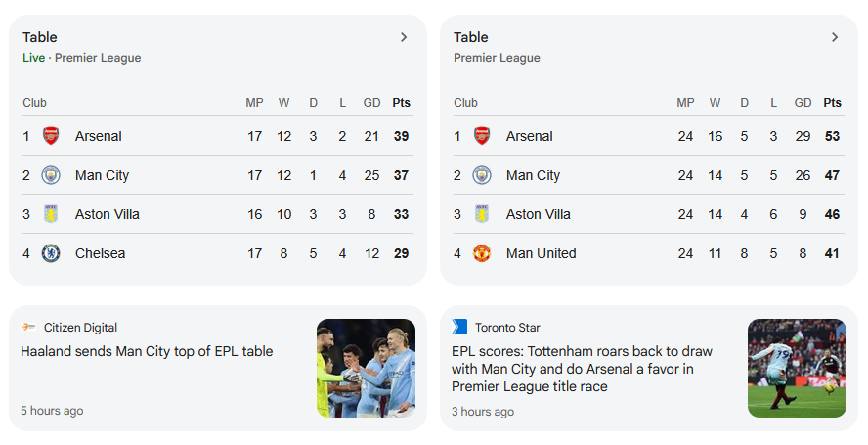This screenshot has width=868, height=445.
Task: Click the Man United club crest
Action: point(482,253)
